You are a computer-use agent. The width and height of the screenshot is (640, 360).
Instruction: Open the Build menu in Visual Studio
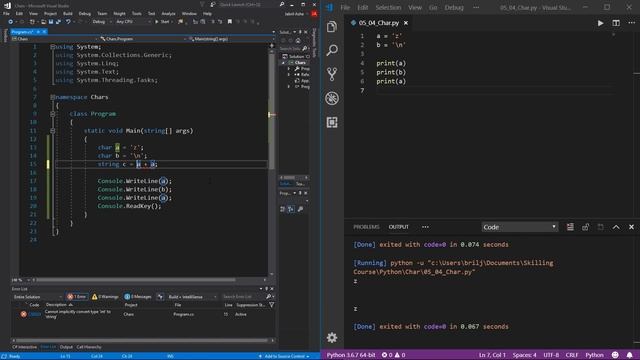[x=68, y=13]
